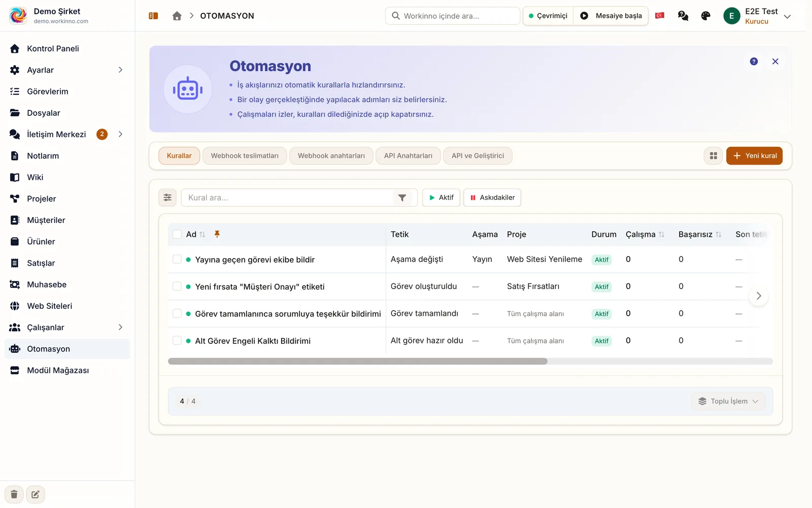Open Kontrol Paneli from sidebar

click(67, 49)
